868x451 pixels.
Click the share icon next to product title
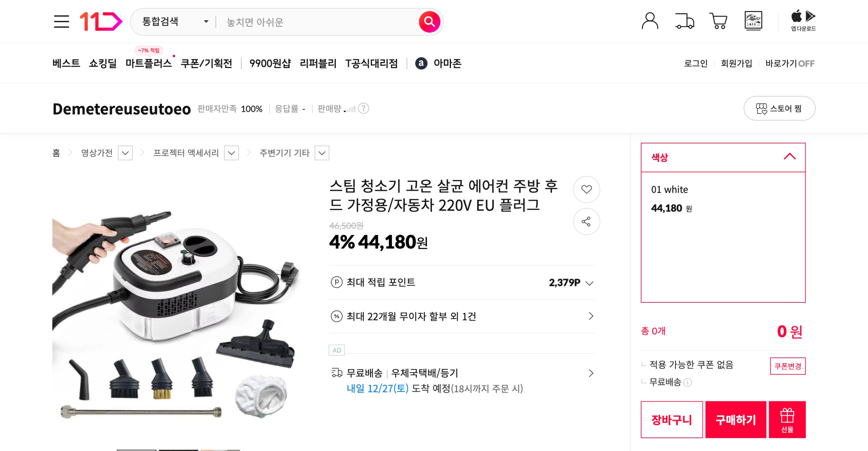pos(586,221)
